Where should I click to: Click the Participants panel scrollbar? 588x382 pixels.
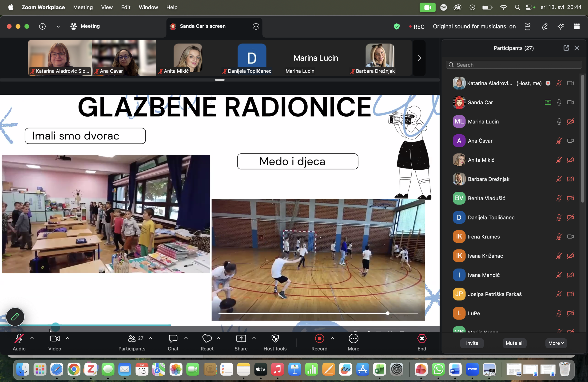583,139
